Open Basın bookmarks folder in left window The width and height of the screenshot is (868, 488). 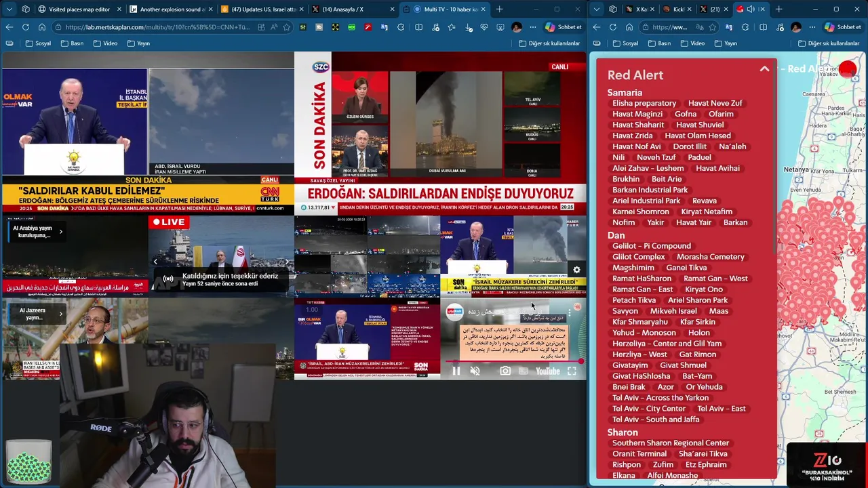click(x=72, y=43)
